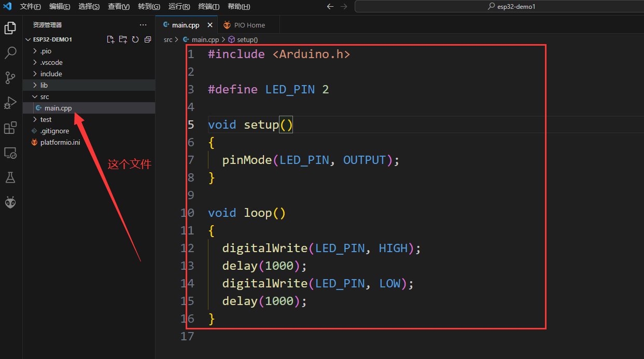Open the 运行 menu
644x359 pixels.
(179, 6)
